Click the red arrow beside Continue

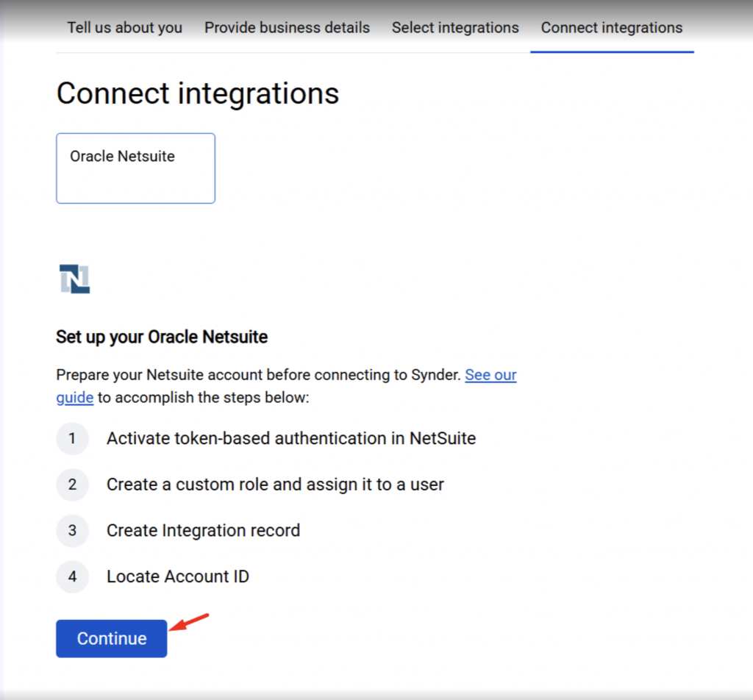pos(190,622)
